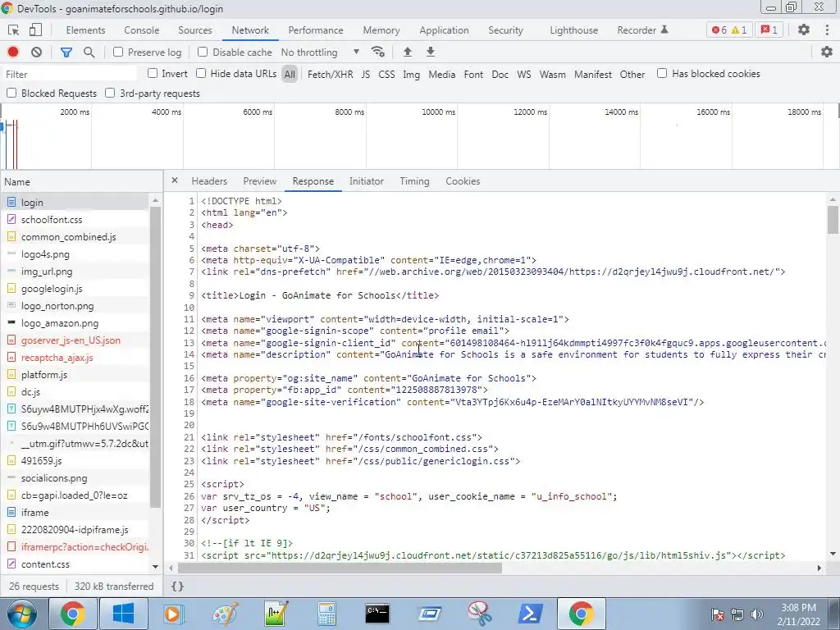Filter requests by Fetch/XHR
The width and height of the screenshot is (840, 630).
pos(330,75)
